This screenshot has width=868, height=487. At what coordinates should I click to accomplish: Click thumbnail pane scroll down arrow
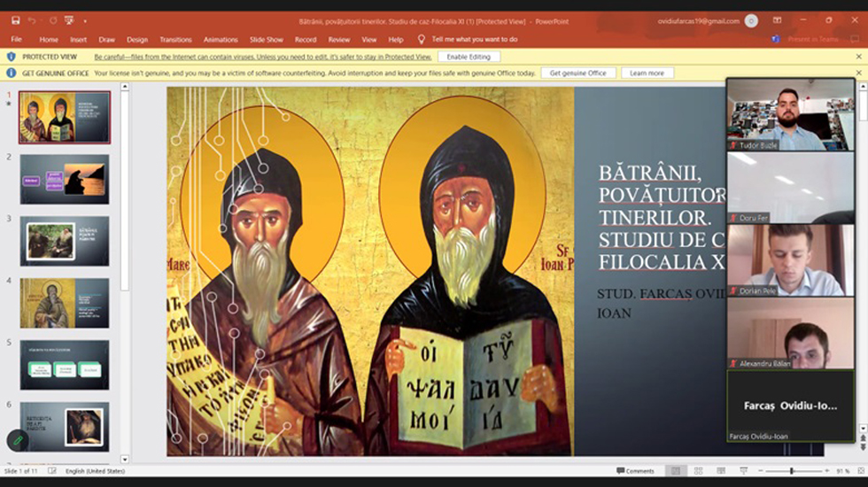click(125, 460)
